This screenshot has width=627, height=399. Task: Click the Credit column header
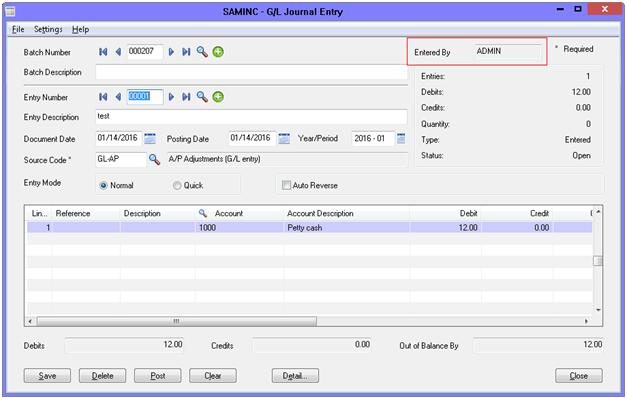tap(517, 213)
